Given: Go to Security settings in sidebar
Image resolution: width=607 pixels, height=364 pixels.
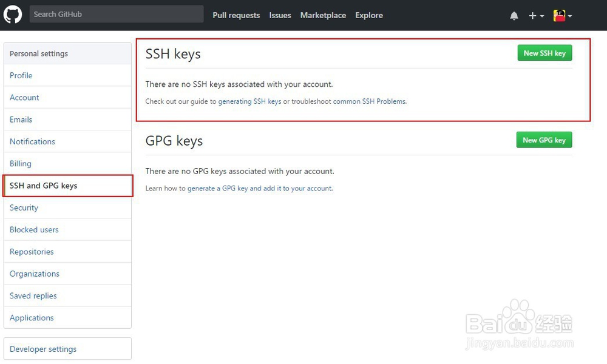Looking at the screenshot, I should click(24, 207).
